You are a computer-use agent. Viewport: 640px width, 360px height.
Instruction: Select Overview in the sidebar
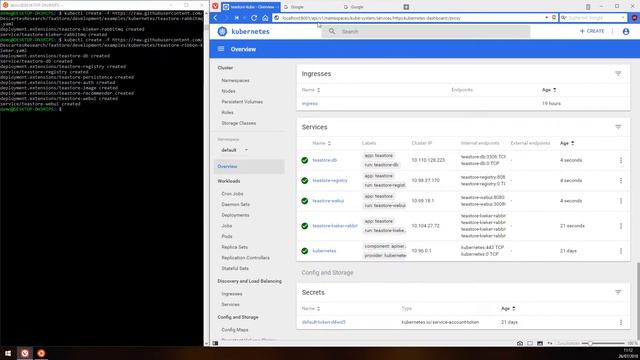(249, 167)
